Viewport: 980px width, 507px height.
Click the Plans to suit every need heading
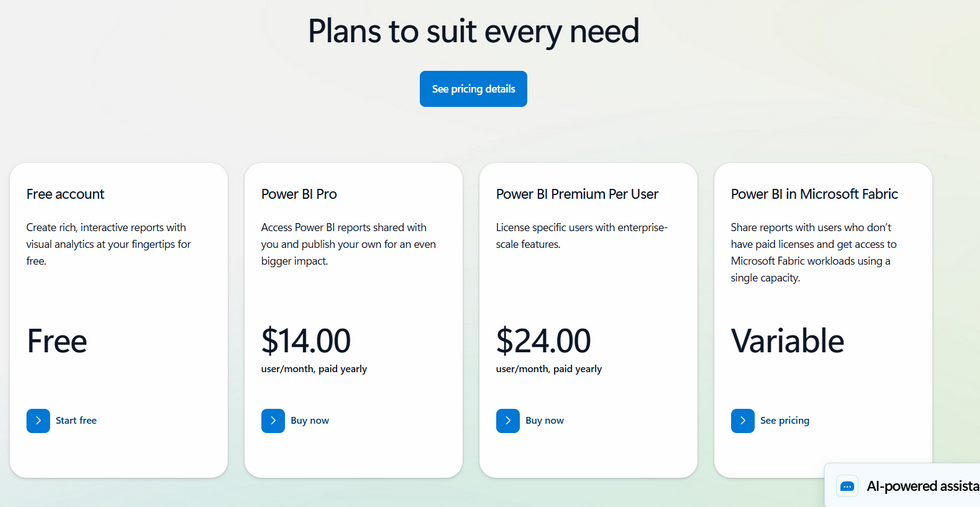473,31
